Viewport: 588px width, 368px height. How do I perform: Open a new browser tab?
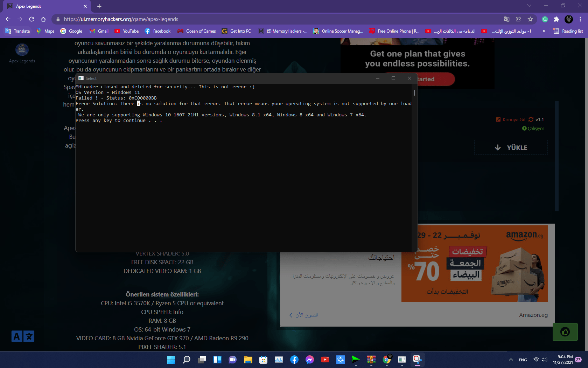tap(99, 6)
